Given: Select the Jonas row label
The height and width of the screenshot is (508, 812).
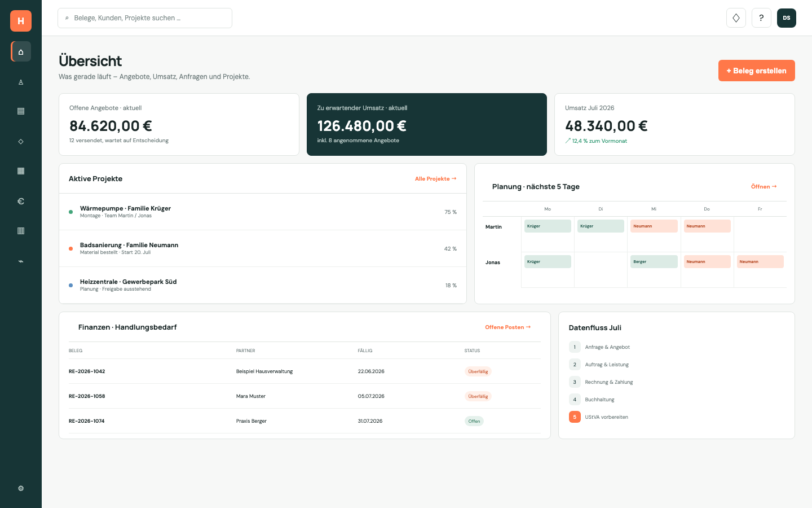Looking at the screenshot, I should [x=493, y=262].
